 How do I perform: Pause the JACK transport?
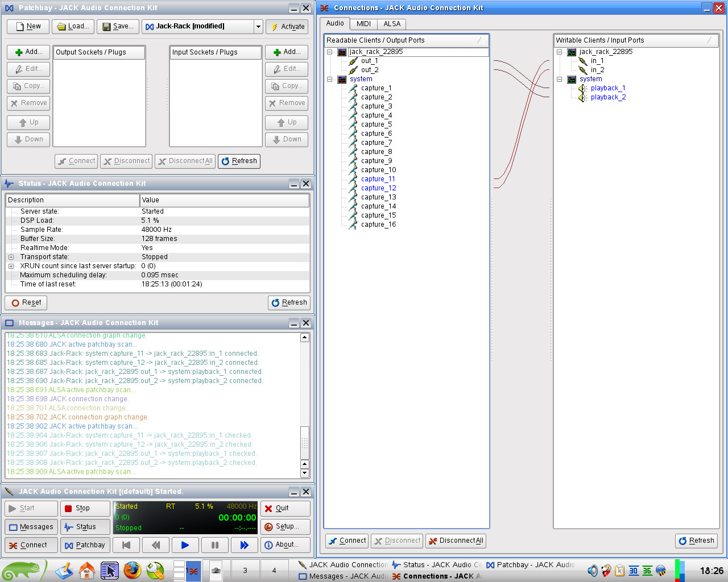click(x=215, y=545)
